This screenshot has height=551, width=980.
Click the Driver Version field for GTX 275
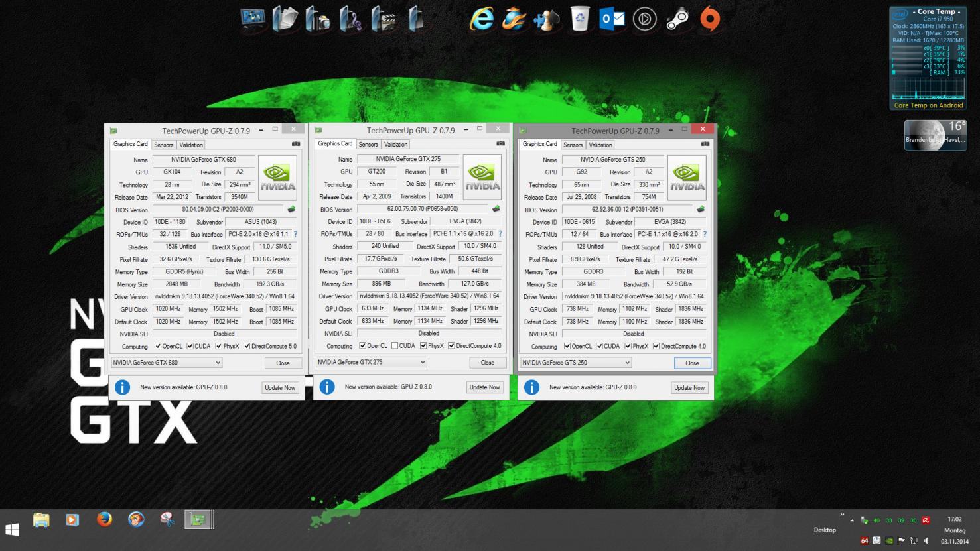point(429,296)
